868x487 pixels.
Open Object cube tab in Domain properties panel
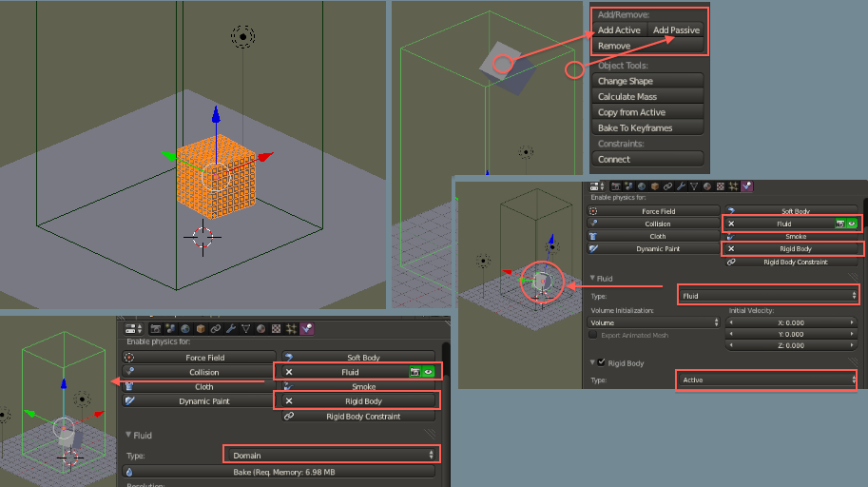click(201, 328)
